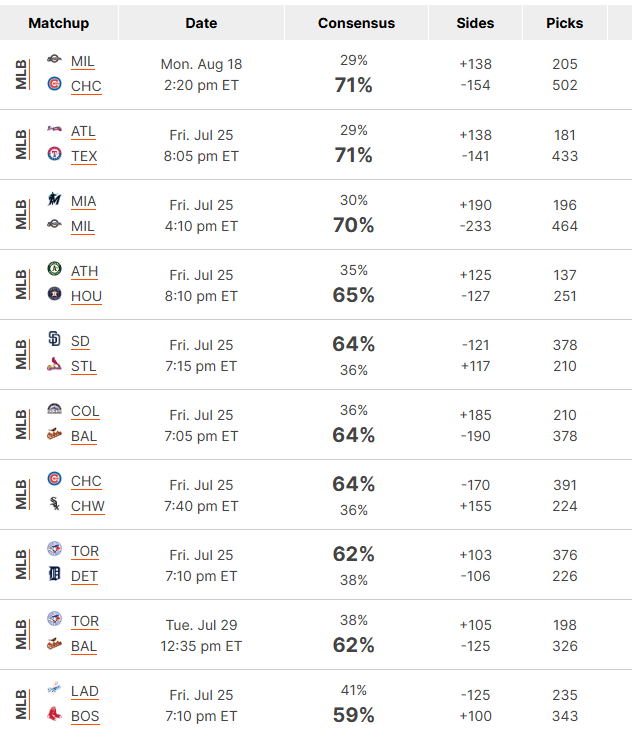
Task: Click the White Sox team logo
Action: tap(55, 503)
